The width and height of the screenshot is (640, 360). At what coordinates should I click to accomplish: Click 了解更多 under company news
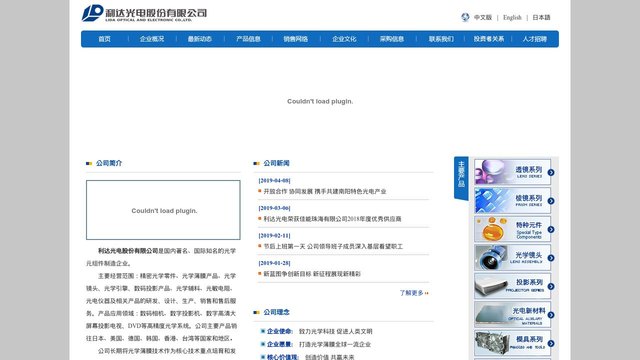(414, 293)
